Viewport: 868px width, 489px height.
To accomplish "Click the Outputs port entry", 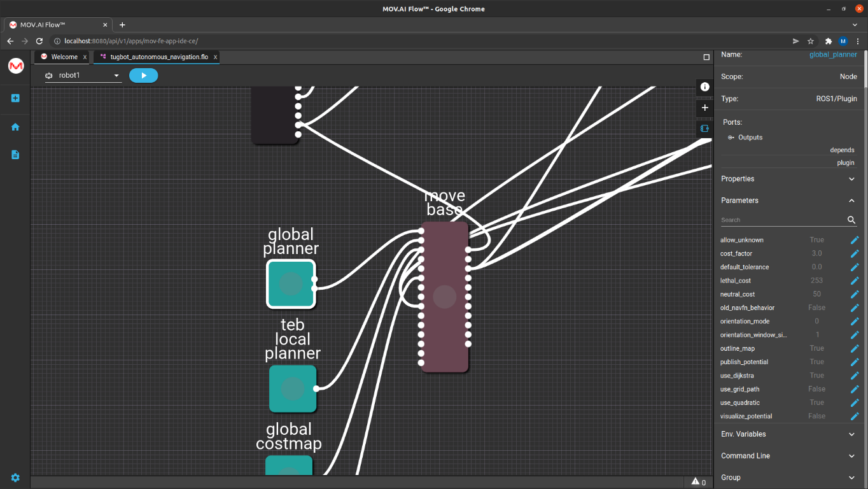I will (750, 138).
